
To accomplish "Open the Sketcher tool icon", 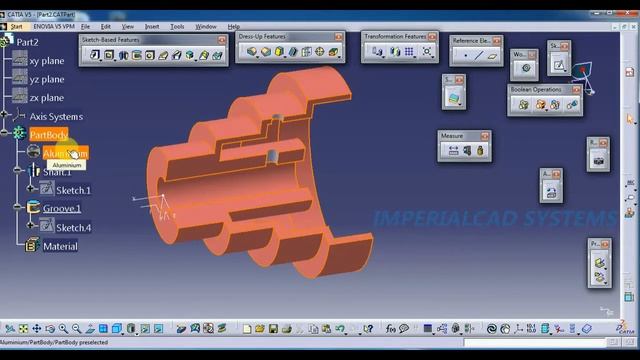I will (559, 65).
